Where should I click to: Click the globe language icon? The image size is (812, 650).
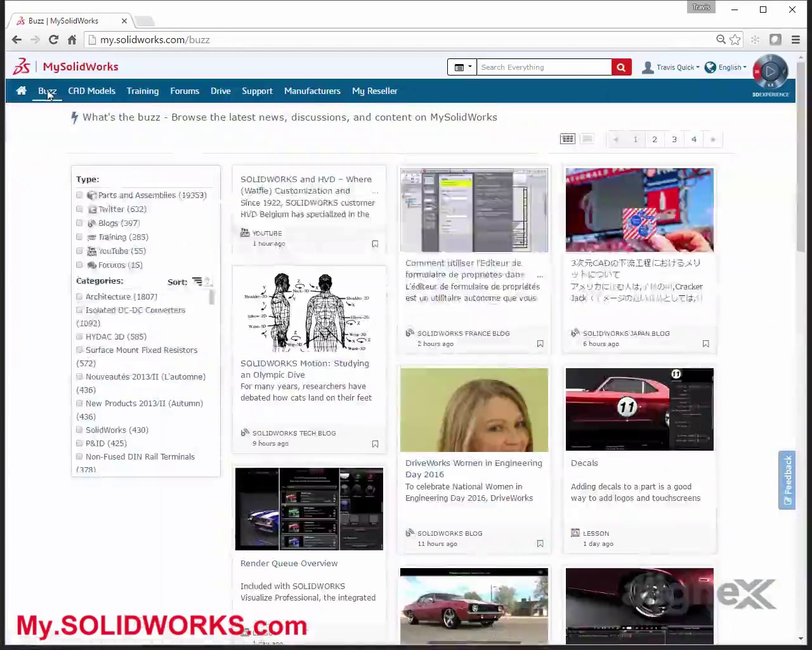[710, 67]
